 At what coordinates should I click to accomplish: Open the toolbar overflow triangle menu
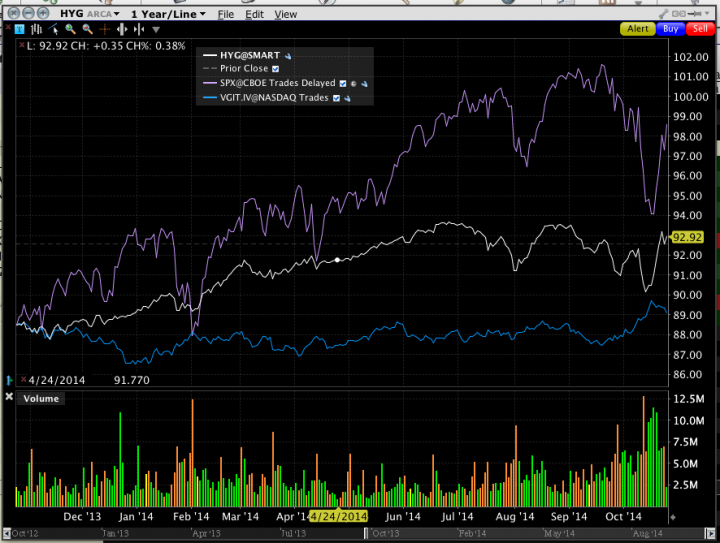pos(156,30)
